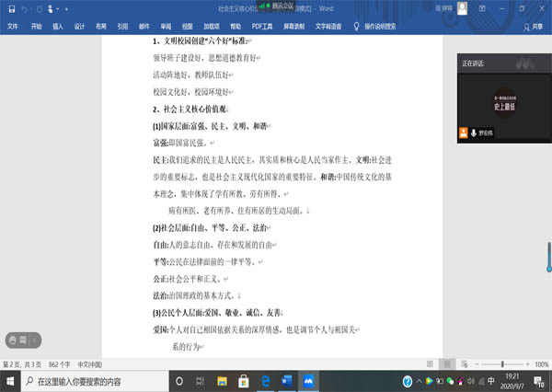
Task: Open the Edge browser in the taskbar
Action: coord(263,381)
